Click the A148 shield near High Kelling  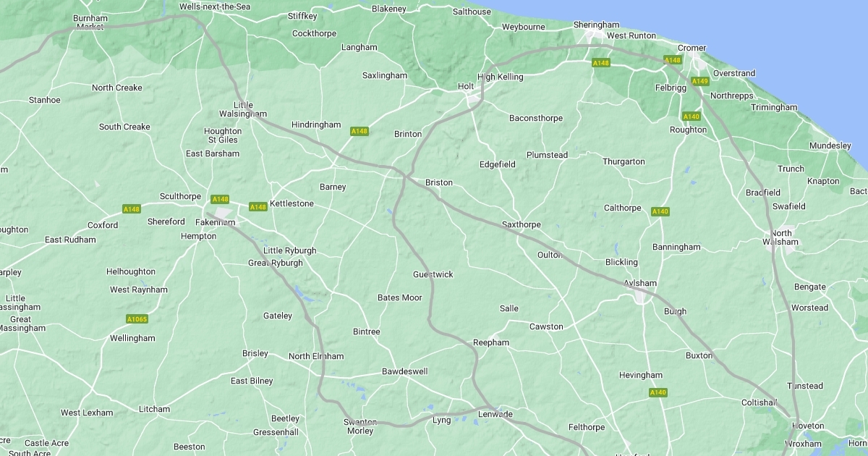[x=601, y=63]
